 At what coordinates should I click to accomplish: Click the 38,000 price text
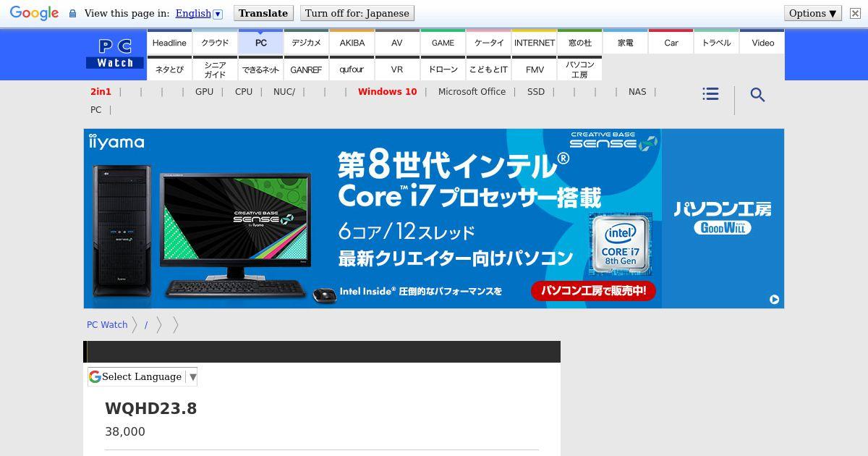click(125, 431)
